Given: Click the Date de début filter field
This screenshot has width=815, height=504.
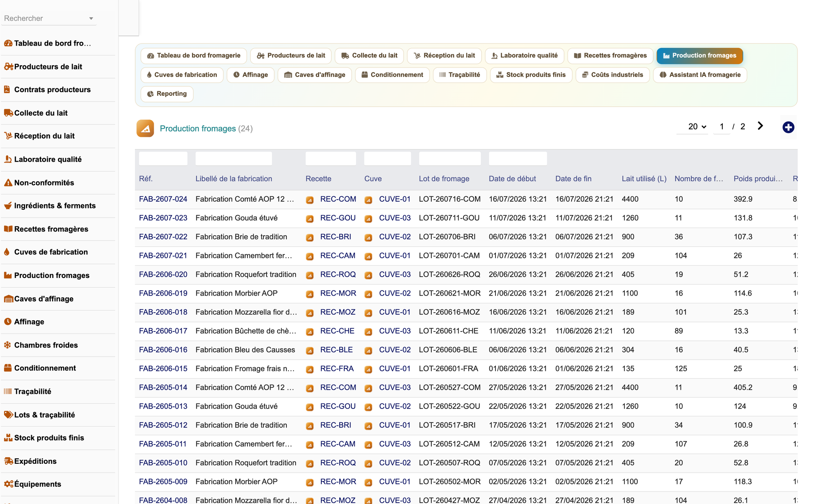Looking at the screenshot, I should coord(518,159).
